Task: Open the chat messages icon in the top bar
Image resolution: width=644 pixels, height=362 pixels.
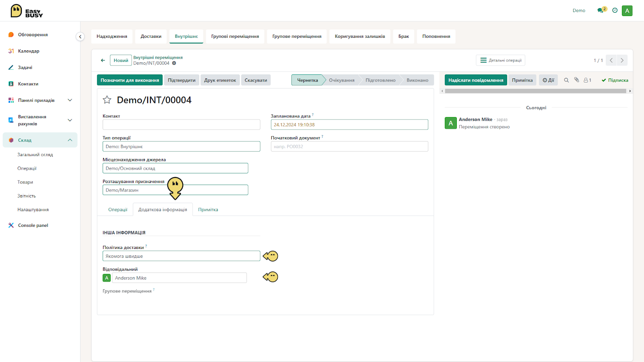Action: coord(601,10)
